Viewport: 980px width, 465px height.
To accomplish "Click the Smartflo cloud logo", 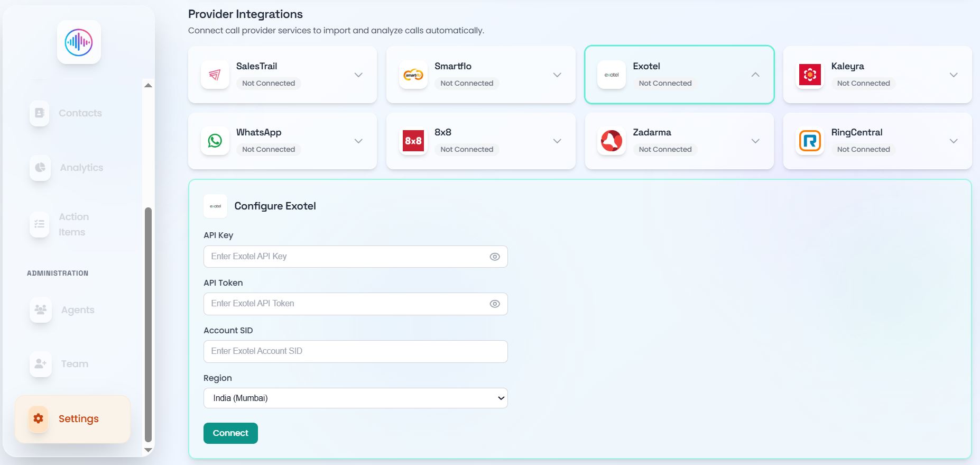I will point(413,75).
